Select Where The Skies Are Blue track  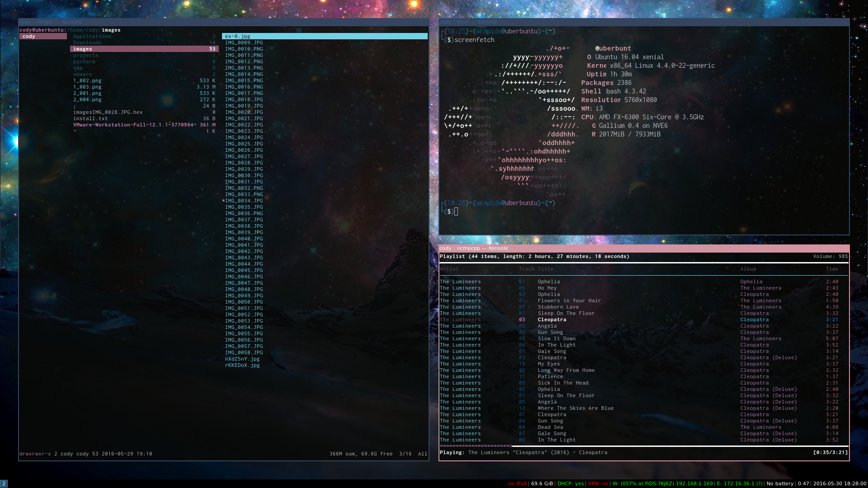pos(575,408)
